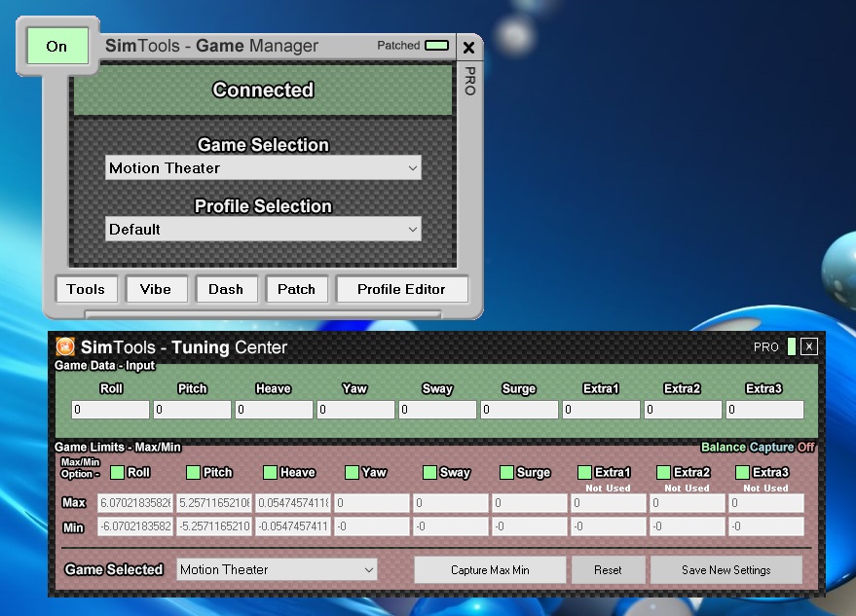This screenshot has width=856, height=616.
Task: Open the Game Selection dropdown showing Motion Theater
Action: point(262,167)
